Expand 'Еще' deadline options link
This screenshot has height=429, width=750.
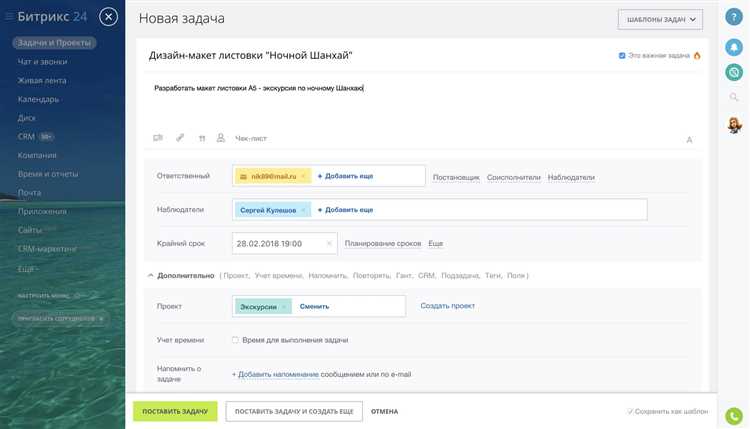[435, 243]
